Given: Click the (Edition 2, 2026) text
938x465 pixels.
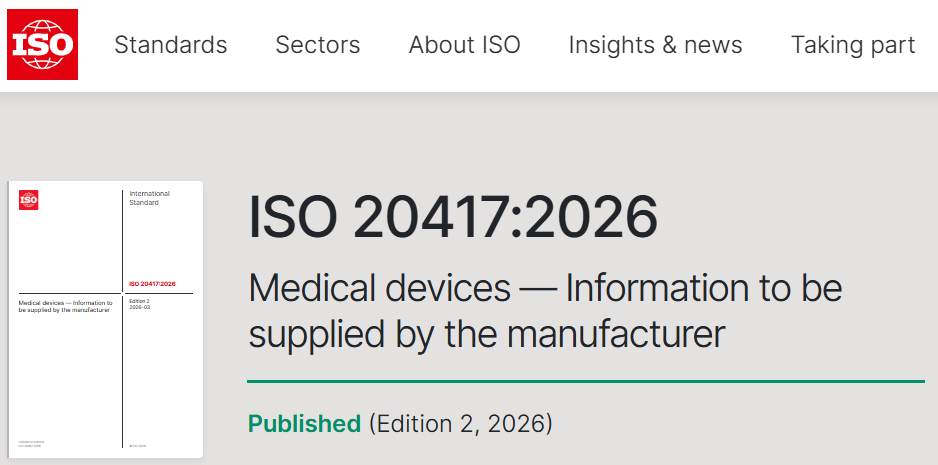Looking at the screenshot, I should pyautogui.click(x=460, y=424).
